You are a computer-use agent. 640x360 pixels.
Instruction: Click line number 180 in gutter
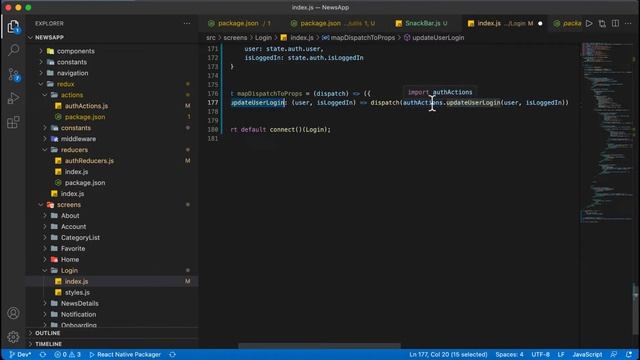point(213,129)
